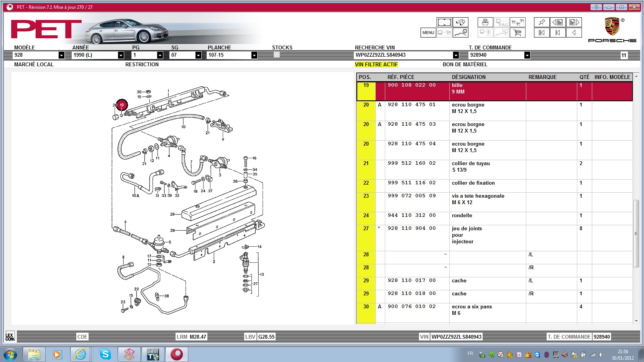This screenshot has height=362, width=644.
Task: Open the PLANCHE 107-15 dropdown
Action: [254, 55]
